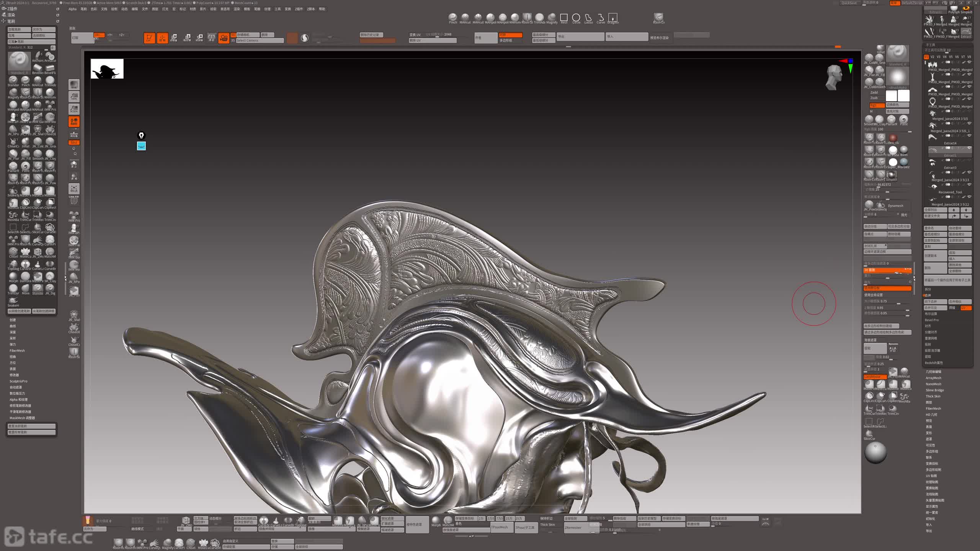This screenshot has height=551, width=980.
Task: Expand the NanoMesh section
Action: 933,384
